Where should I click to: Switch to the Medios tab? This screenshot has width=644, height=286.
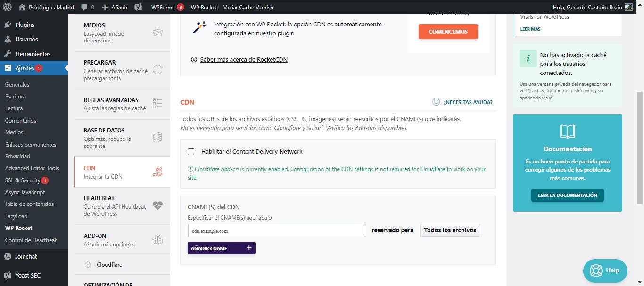[122, 33]
